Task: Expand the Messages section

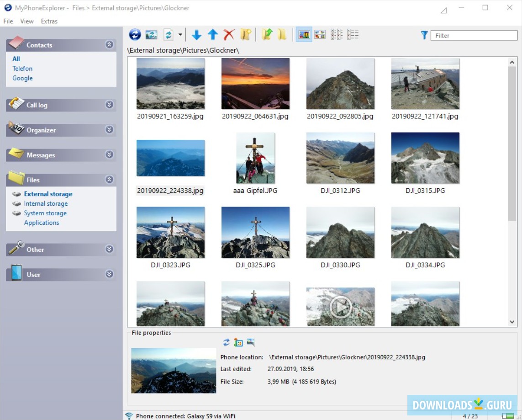Action: 109,156
